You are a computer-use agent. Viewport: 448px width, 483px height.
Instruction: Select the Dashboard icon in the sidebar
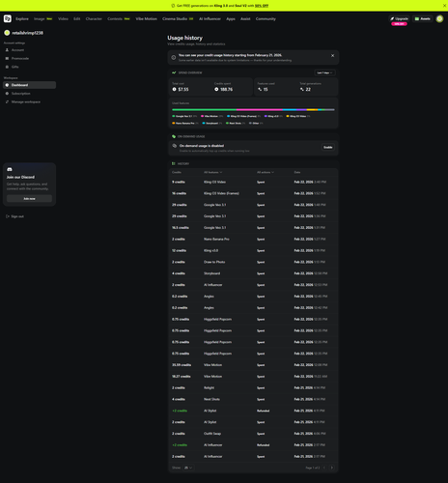(x=7, y=85)
